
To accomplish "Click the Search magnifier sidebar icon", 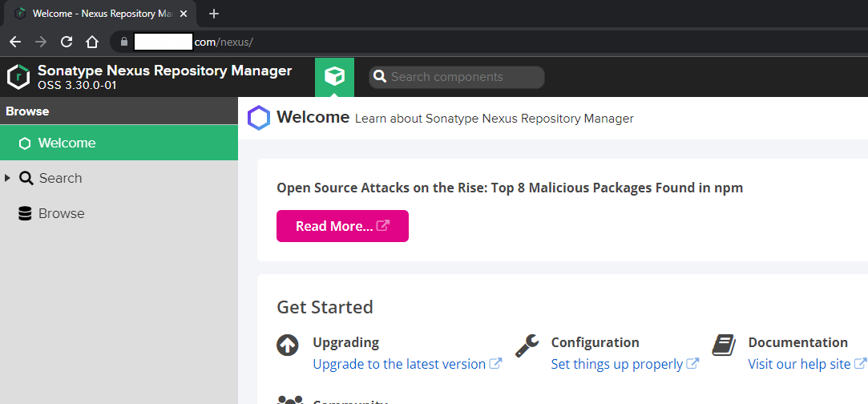I will point(26,178).
